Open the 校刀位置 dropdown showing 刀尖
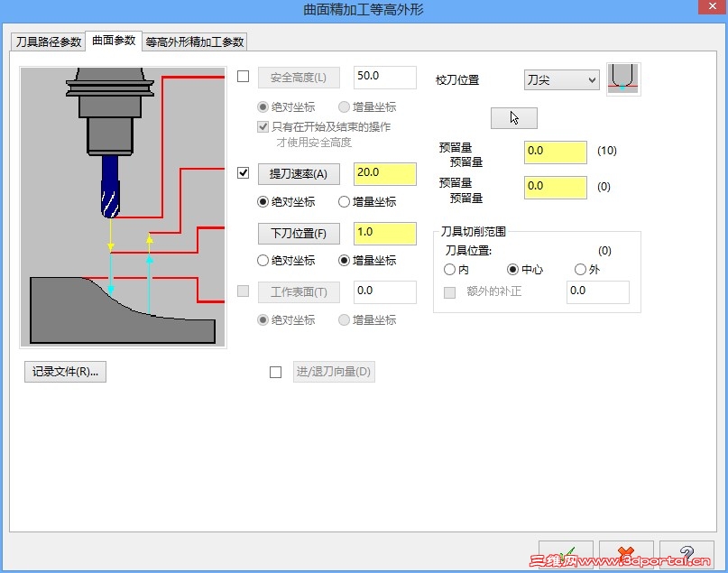The width and height of the screenshot is (728, 573). pos(561,80)
